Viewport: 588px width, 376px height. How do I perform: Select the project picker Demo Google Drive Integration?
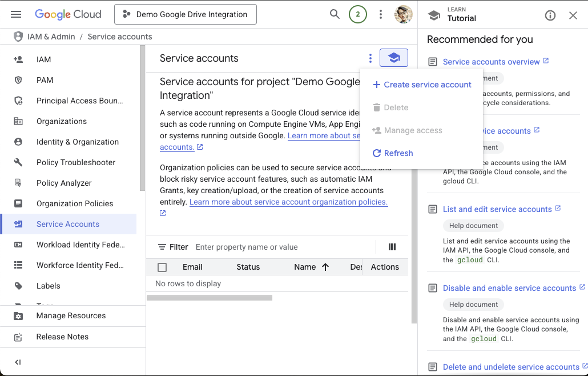point(186,14)
